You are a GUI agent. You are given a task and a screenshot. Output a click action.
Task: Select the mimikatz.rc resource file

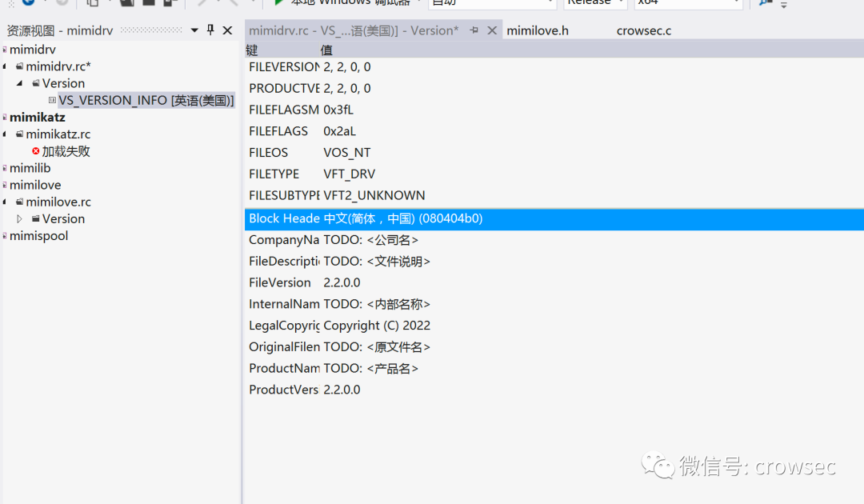(x=58, y=134)
